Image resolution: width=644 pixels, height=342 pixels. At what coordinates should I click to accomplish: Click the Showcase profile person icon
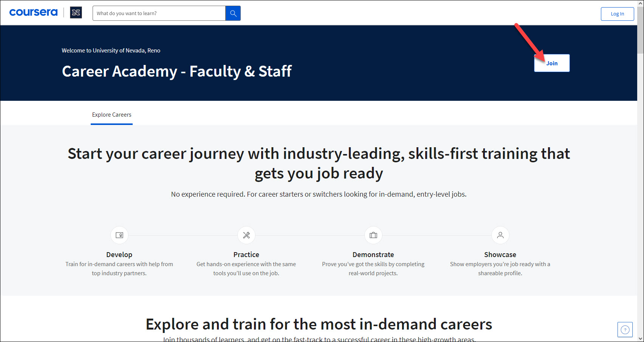(x=500, y=235)
